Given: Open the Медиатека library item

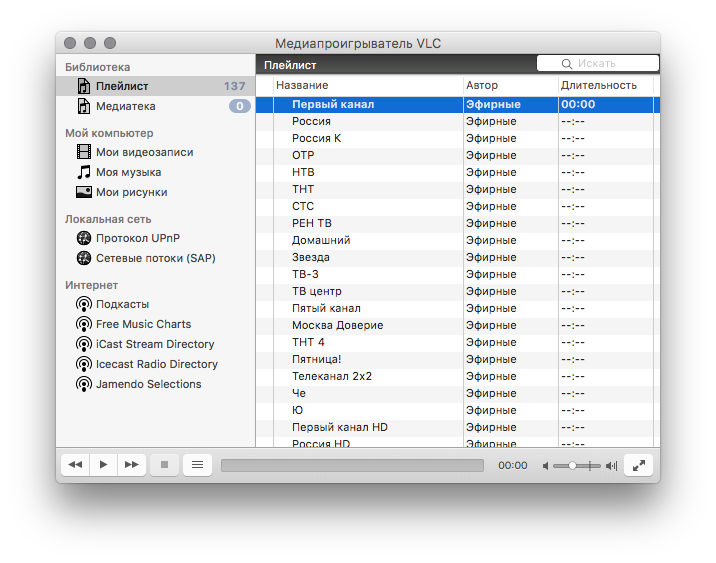Looking at the screenshot, I should tap(155, 106).
